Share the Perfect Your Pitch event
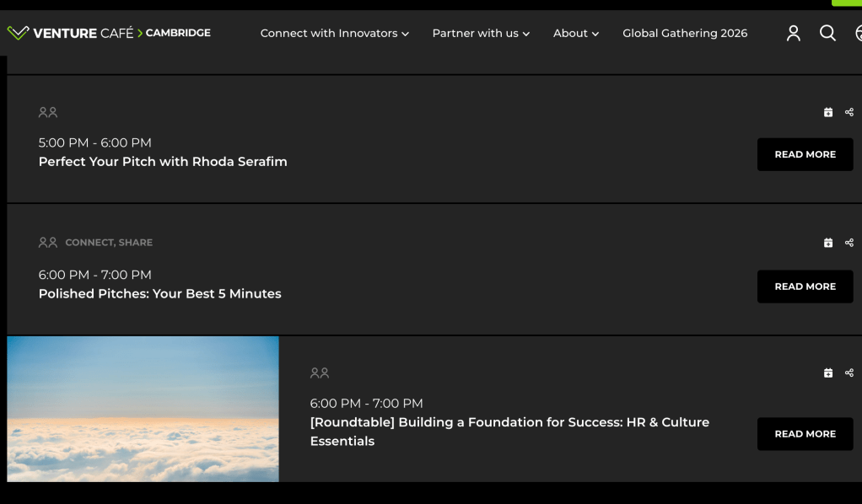This screenshot has height=504, width=862. 849,112
